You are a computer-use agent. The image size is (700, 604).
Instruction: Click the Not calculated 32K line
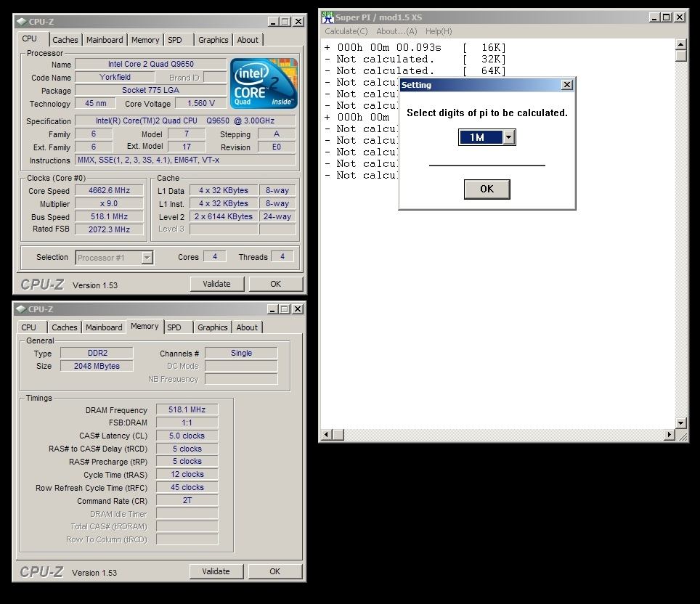(415, 60)
